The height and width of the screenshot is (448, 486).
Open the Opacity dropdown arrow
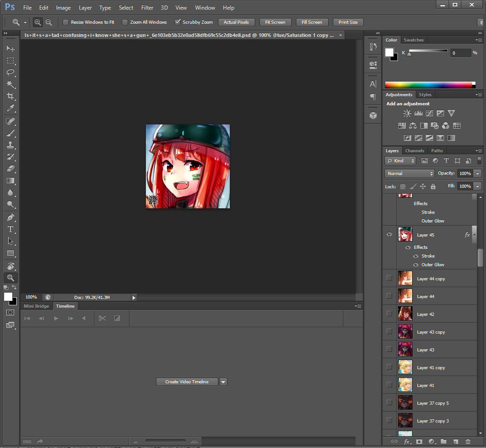click(478, 174)
